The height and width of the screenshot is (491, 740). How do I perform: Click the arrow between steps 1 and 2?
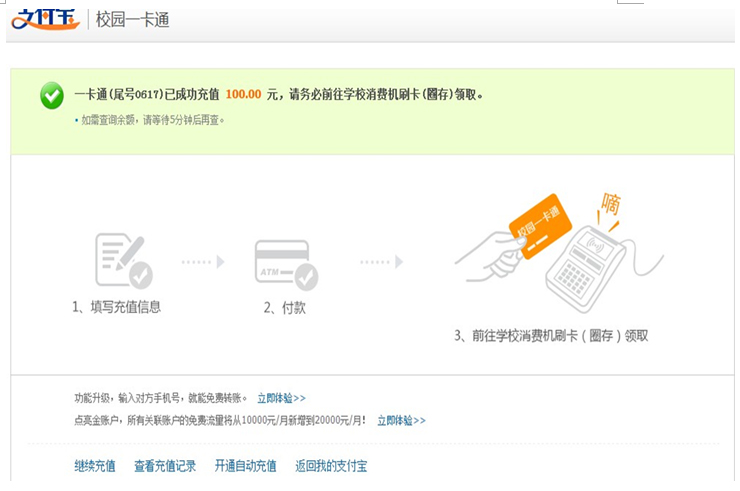click(x=203, y=262)
